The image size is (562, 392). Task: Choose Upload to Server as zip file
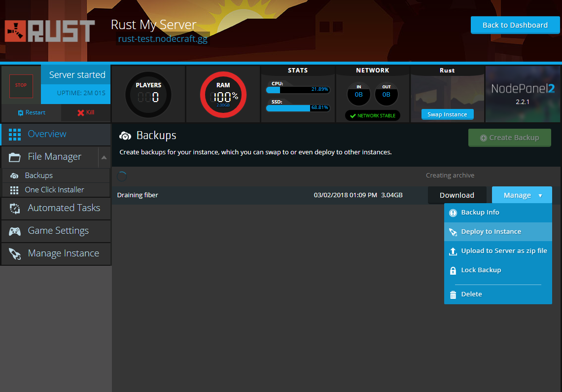click(503, 251)
